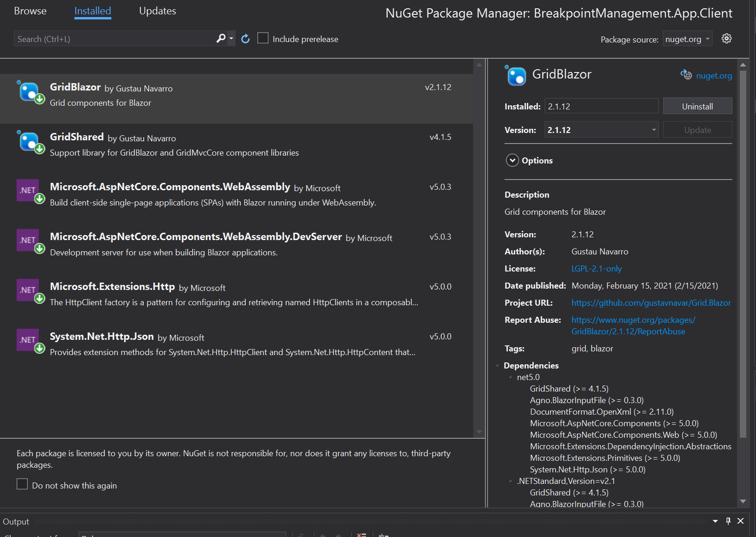Collapse the Options section
756x537 pixels.
pos(512,160)
